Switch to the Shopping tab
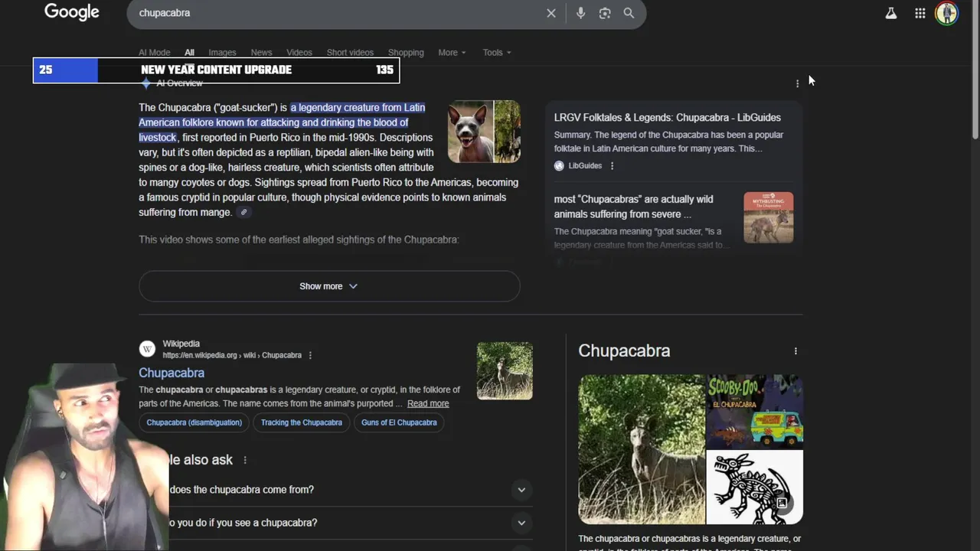Screen dimensions: 980x551 pos(406,53)
